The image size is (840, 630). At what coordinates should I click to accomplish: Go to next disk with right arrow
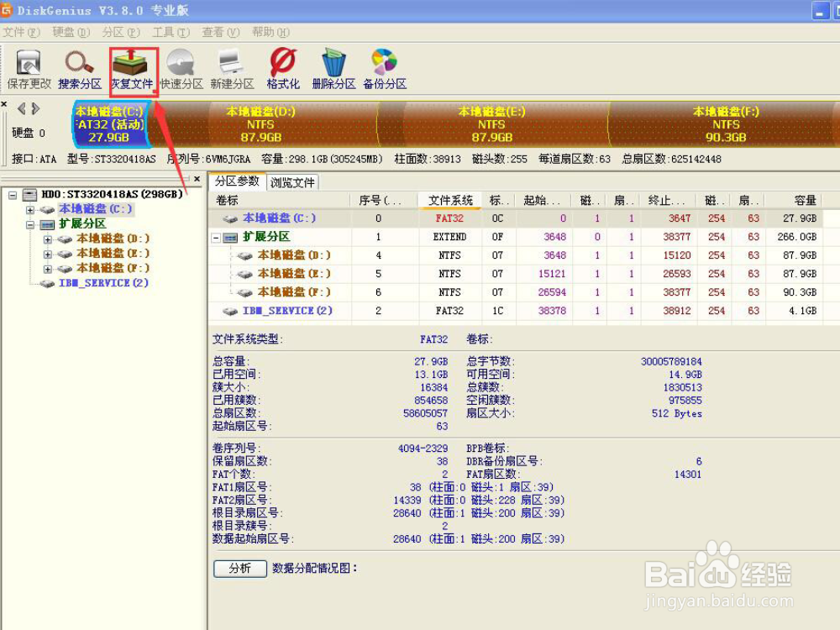coord(35,109)
